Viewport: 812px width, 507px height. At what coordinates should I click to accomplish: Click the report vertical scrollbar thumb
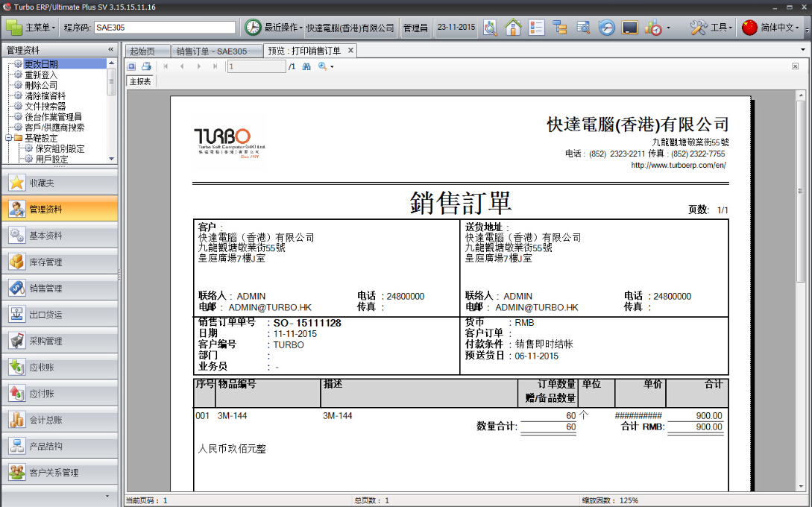click(801, 192)
